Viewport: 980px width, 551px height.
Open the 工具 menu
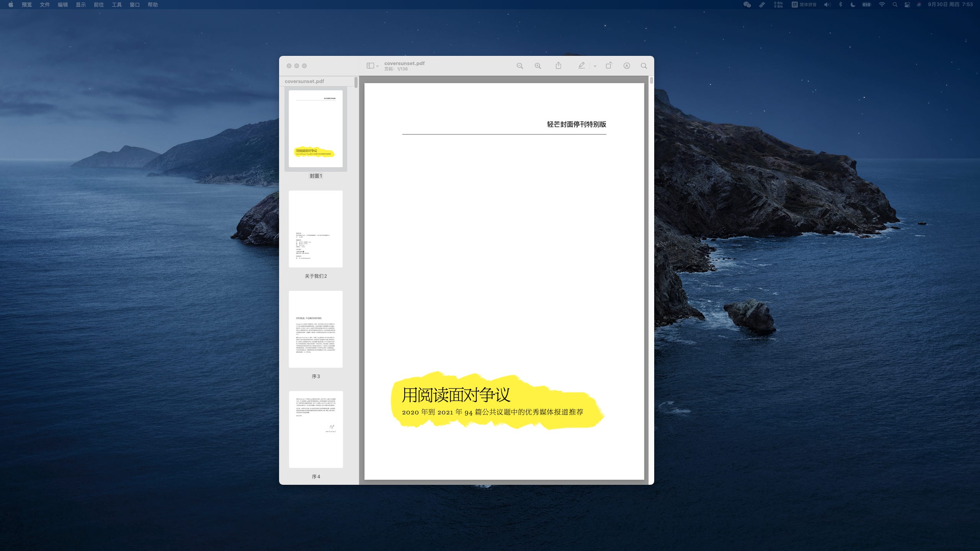click(x=117, y=5)
